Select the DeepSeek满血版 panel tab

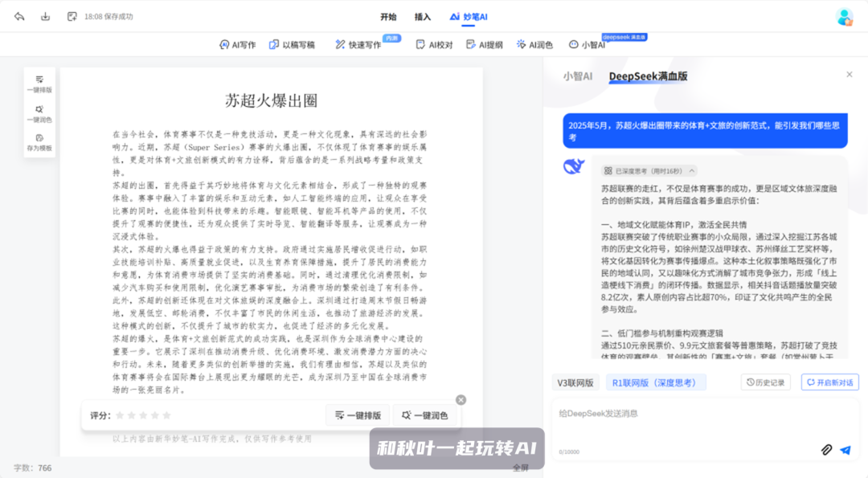[x=649, y=76]
